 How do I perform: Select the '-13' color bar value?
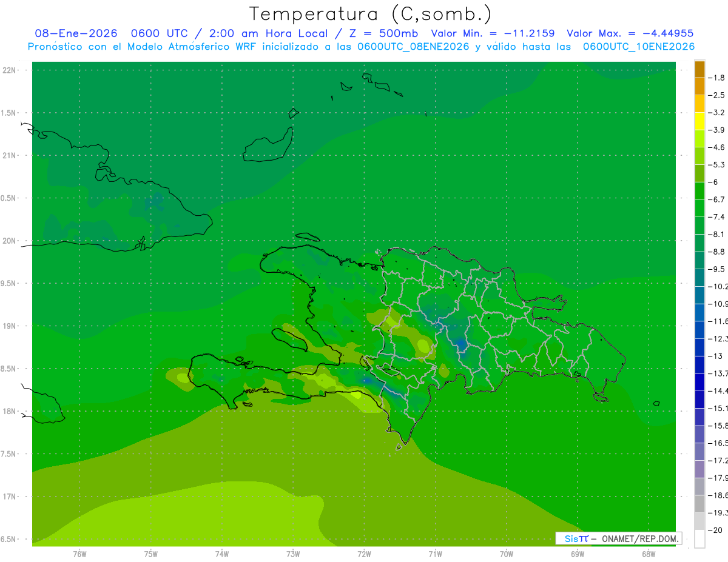[x=715, y=356]
